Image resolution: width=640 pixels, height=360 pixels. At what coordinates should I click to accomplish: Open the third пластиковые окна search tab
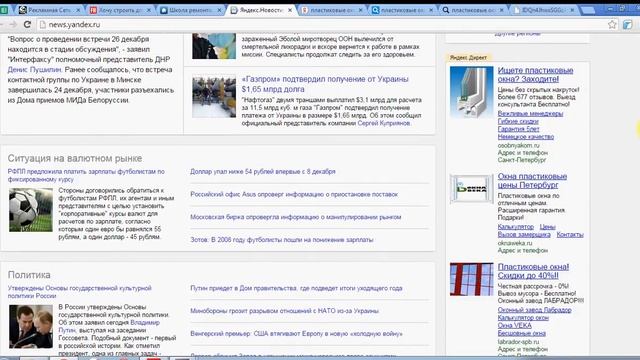coord(473,10)
